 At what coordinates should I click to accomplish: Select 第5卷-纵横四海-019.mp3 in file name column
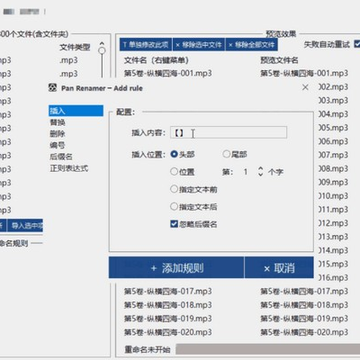pos(168,319)
